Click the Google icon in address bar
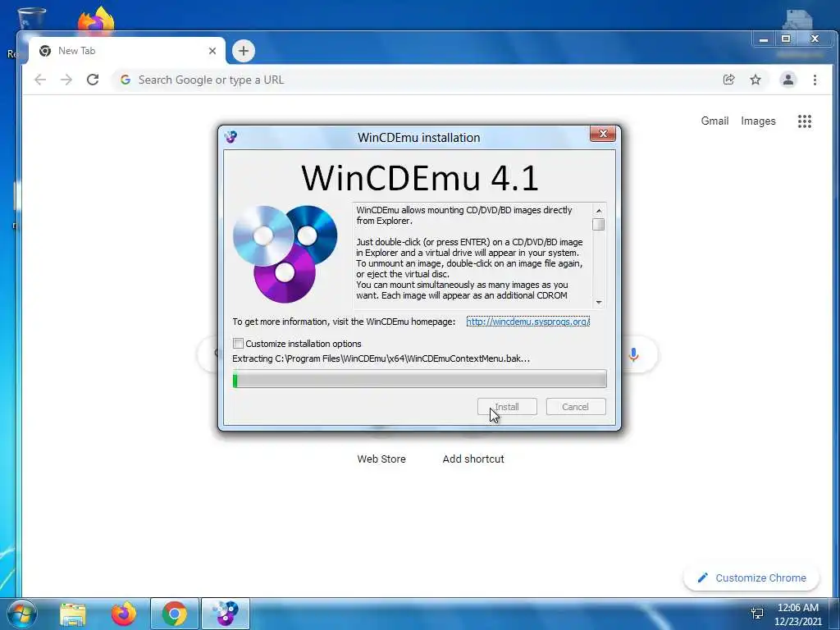 tap(126, 80)
